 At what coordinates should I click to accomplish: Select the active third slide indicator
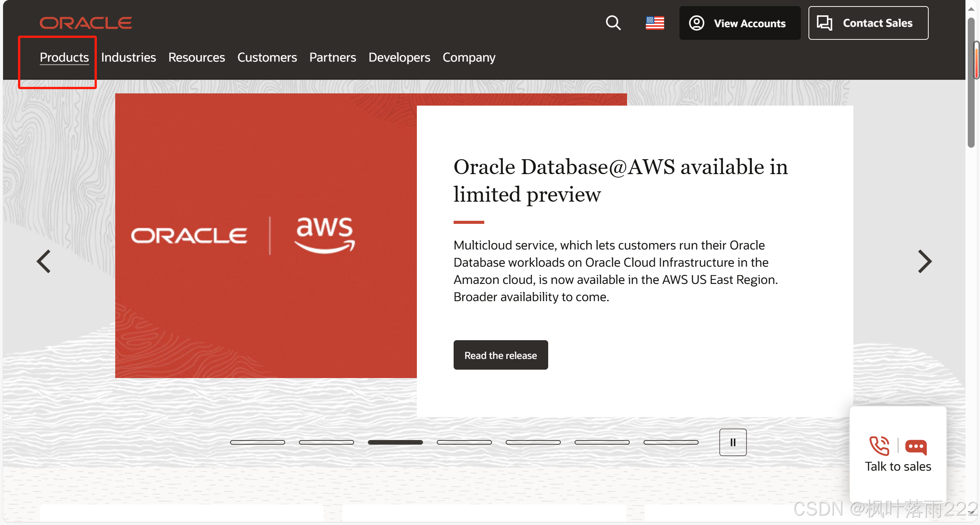pyautogui.click(x=395, y=442)
